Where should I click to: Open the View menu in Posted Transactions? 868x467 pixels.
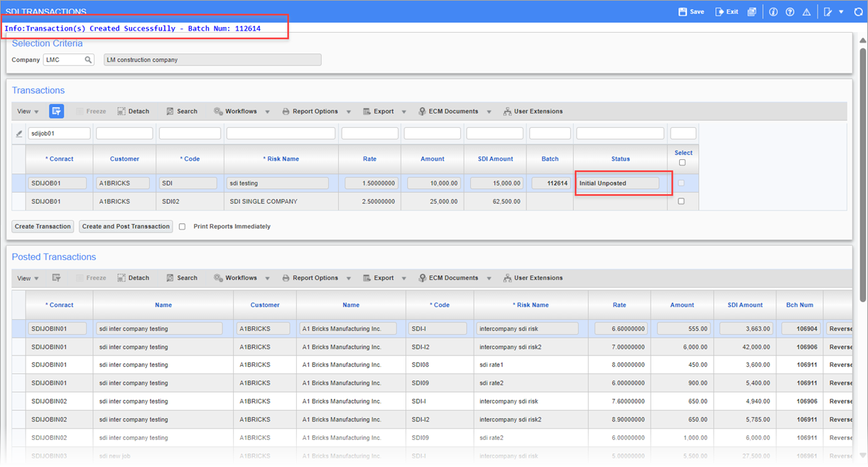pos(28,278)
